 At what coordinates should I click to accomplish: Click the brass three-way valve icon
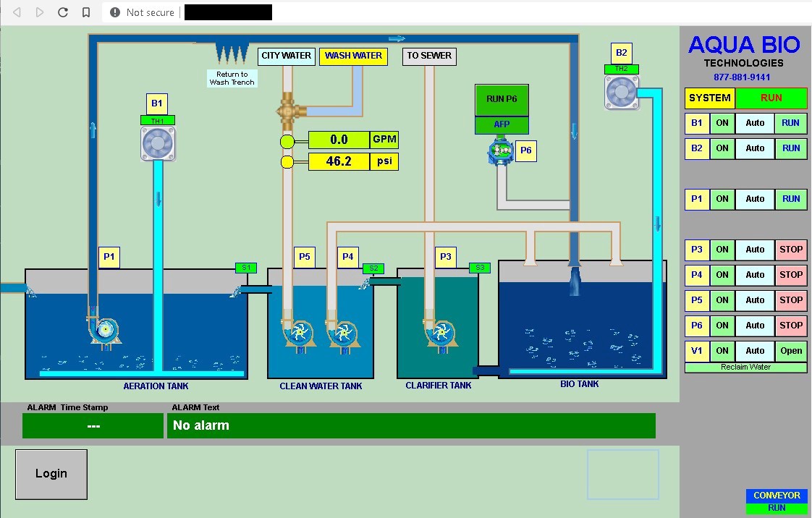point(289,112)
